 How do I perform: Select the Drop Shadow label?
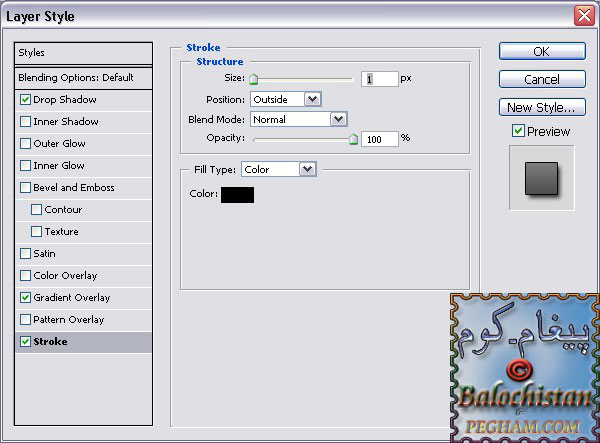(x=65, y=99)
